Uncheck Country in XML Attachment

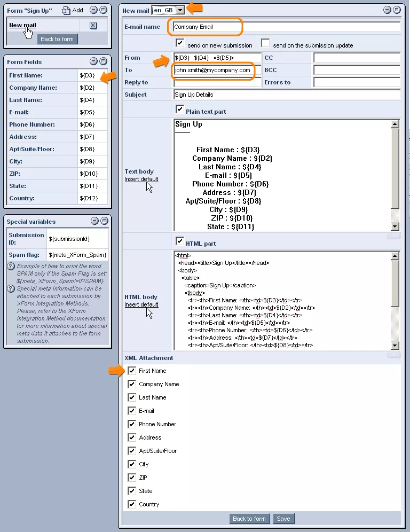coord(132,504)
